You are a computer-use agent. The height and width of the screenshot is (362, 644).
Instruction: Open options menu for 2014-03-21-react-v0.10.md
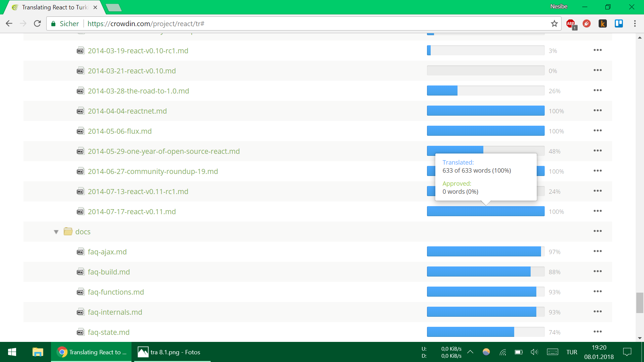pos(598,70)
